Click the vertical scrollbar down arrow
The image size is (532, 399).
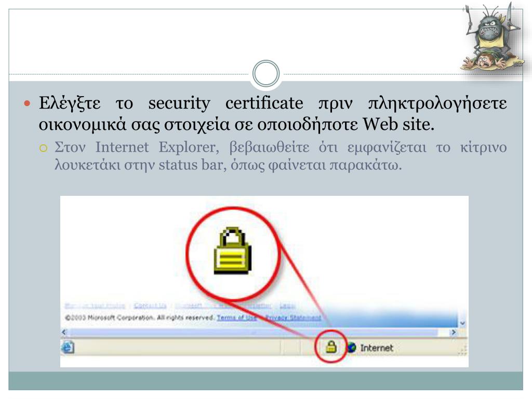pos(462,323)
